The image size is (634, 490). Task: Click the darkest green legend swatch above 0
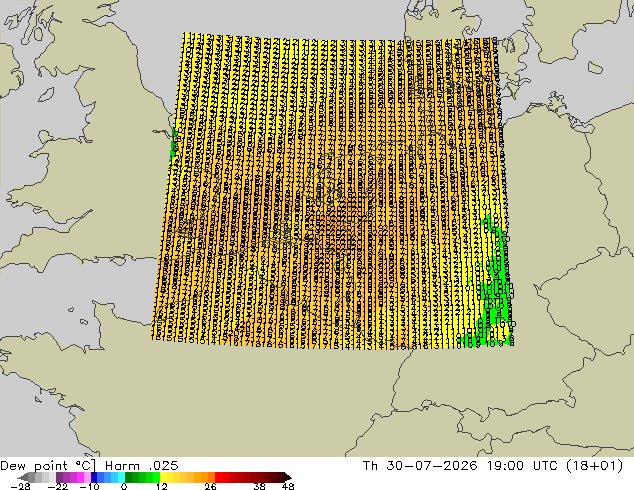point(128,477)
